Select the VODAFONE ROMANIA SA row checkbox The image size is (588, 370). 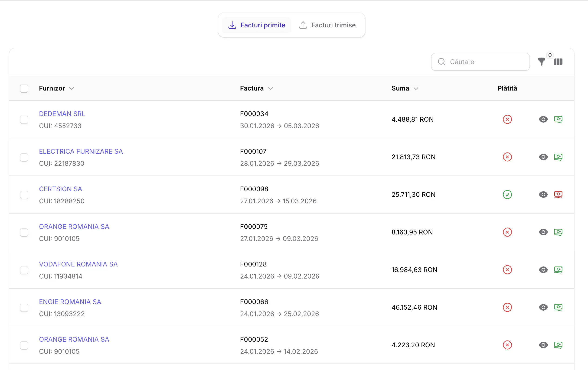coord(24,270)
